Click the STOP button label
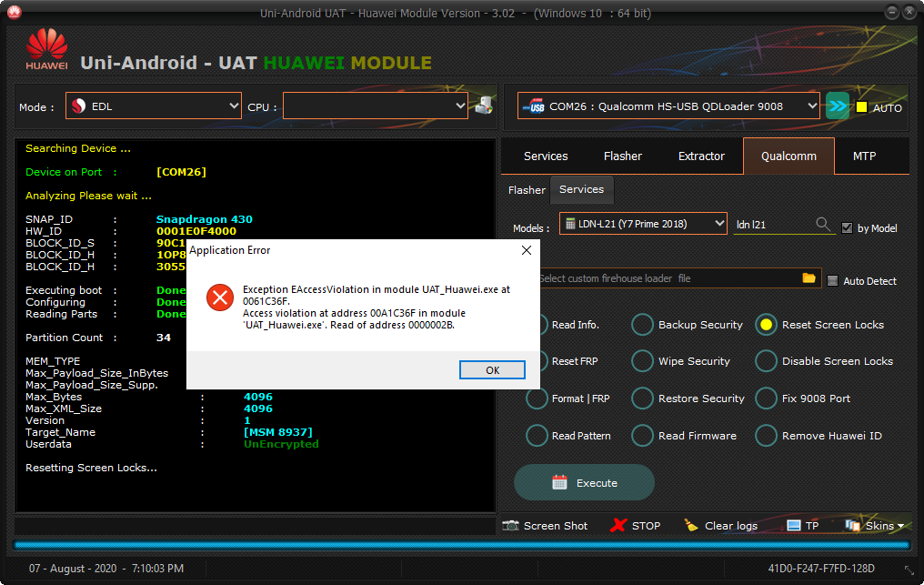Screen dimensions: 924x585 tap(646, 526)
